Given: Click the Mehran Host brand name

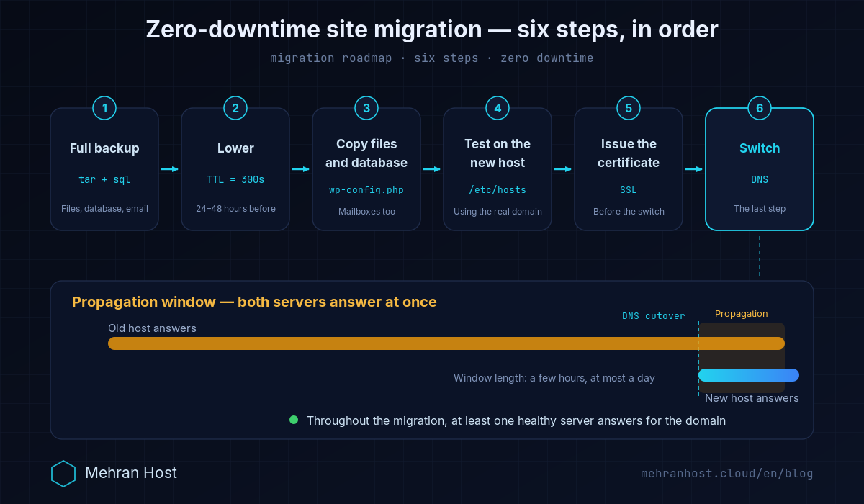Looking at the screenshot, I should coord(131,473).
